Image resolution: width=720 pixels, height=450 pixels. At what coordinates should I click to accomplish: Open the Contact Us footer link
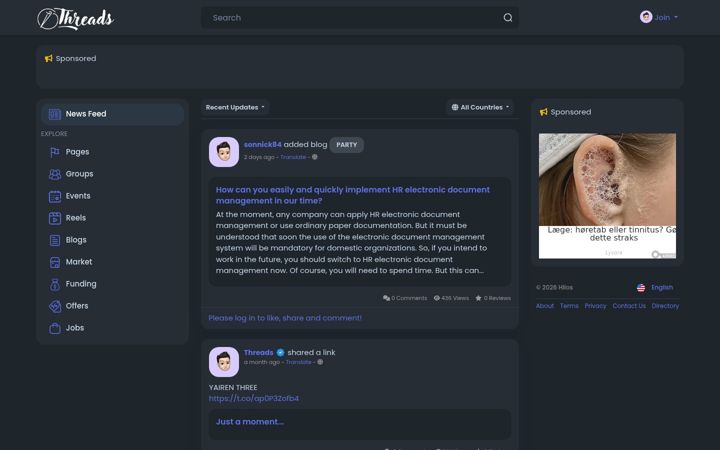click(x=629, y=306)
